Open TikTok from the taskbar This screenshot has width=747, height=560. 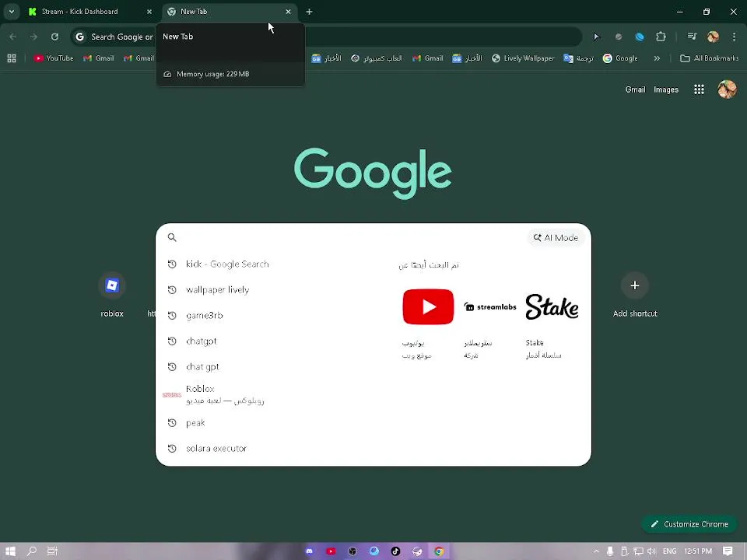click(395, 551)
